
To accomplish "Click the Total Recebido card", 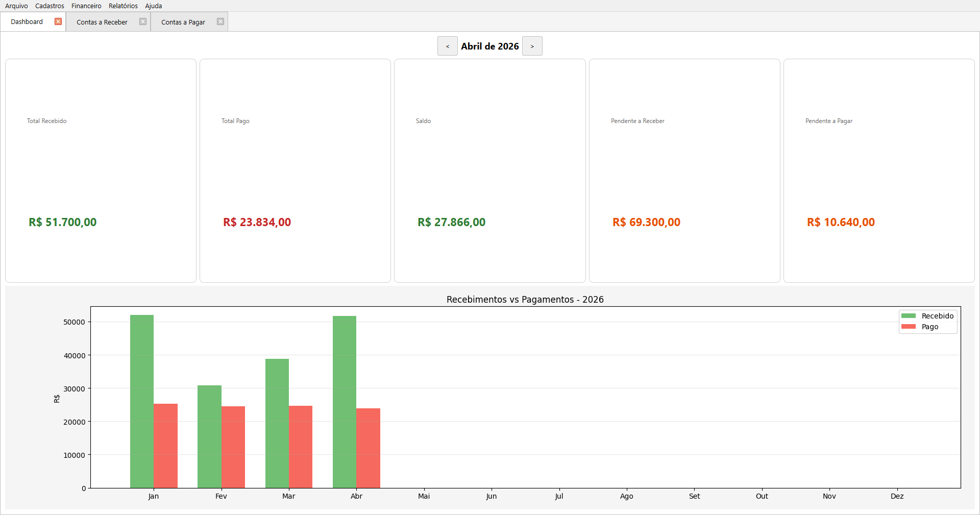I will pos(100,171).
